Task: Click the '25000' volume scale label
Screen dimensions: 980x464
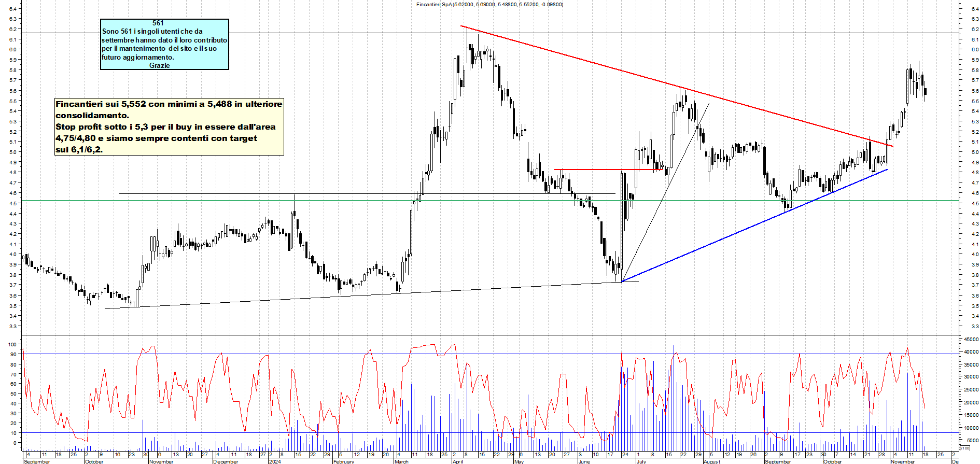Action: point(971,390)
